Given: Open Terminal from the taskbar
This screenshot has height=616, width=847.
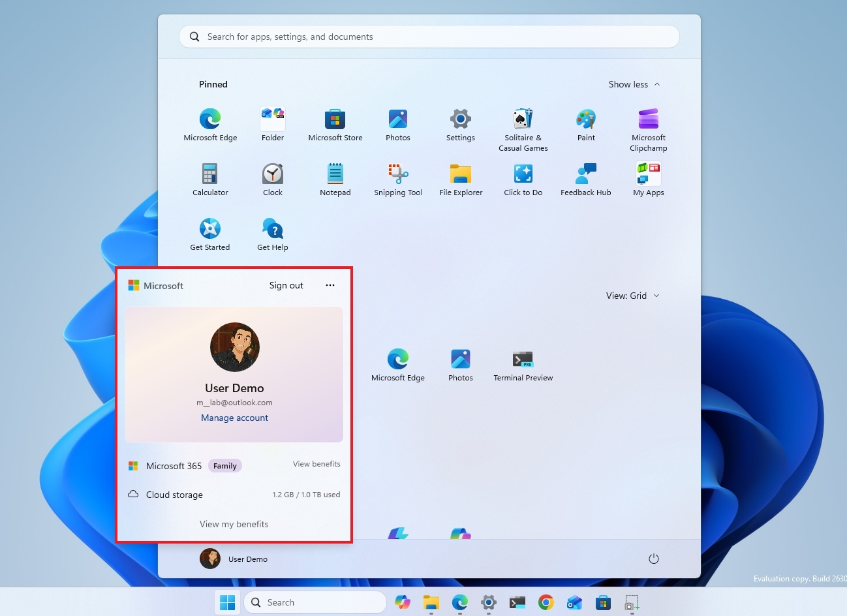Looking at the screenshot, I should pos(517,602).
